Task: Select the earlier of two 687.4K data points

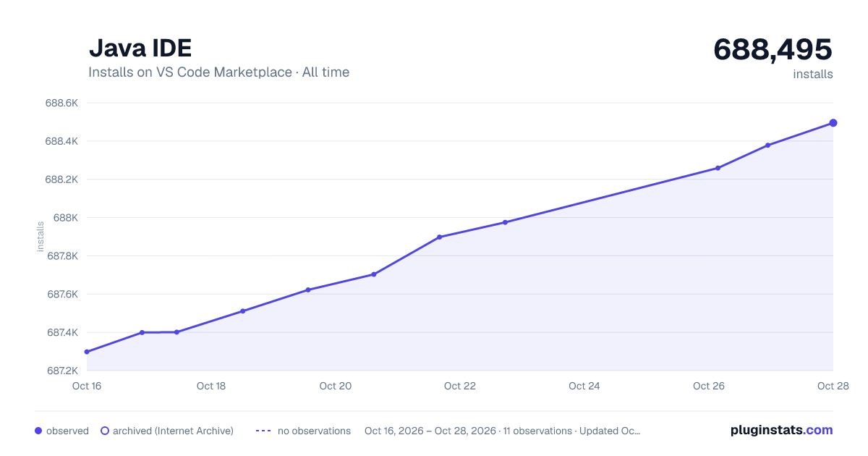Action: coord(142,332)
